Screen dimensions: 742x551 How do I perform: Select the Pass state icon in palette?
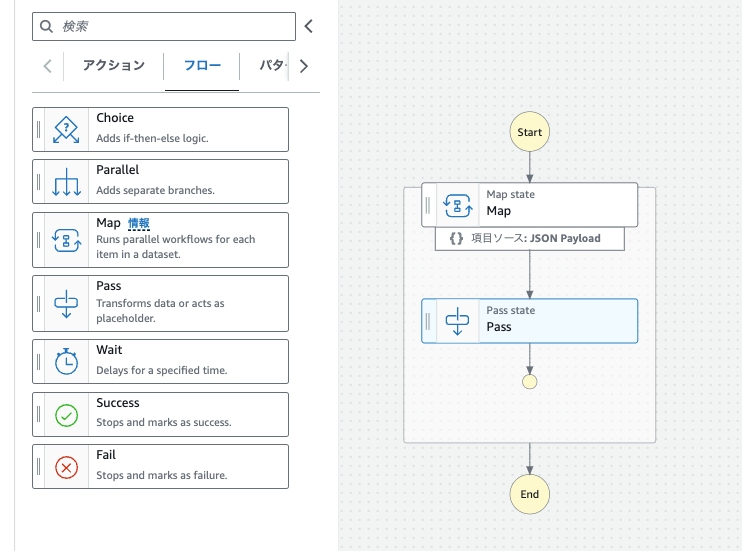(66, 303)
